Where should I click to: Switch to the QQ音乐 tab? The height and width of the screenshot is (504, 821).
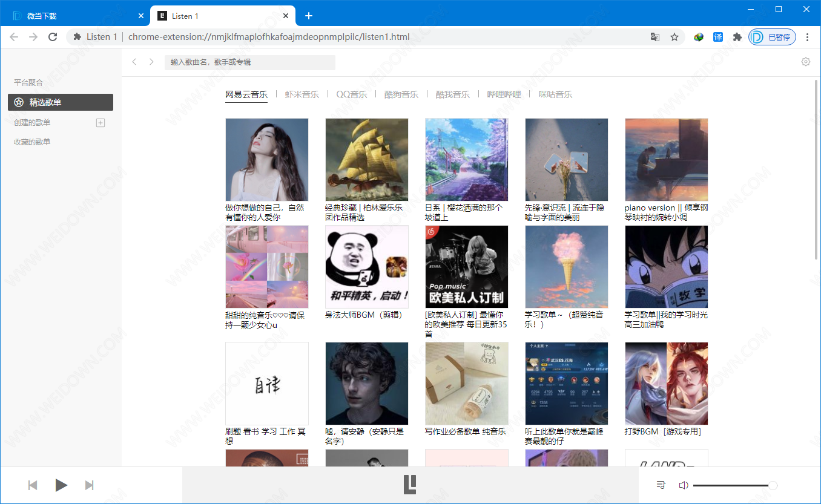[x=352, y=94]
